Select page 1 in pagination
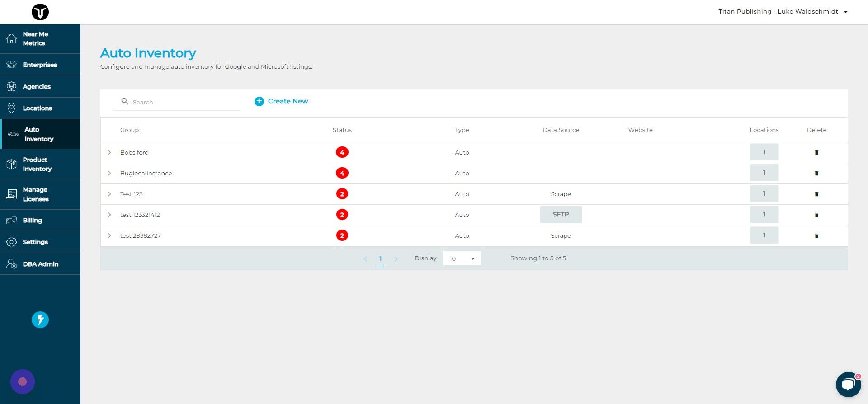 (x=380, y=259)
